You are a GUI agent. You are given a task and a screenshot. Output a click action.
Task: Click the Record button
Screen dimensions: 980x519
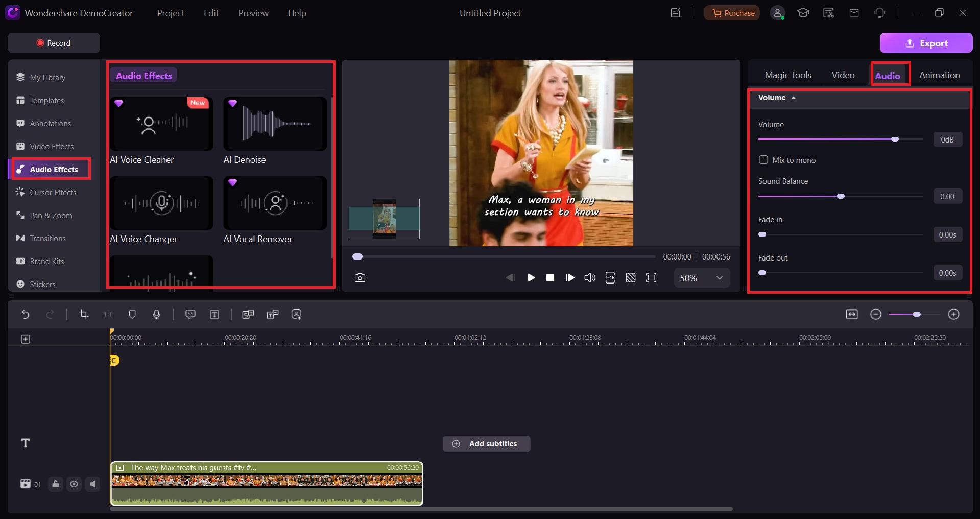(54, 43)
